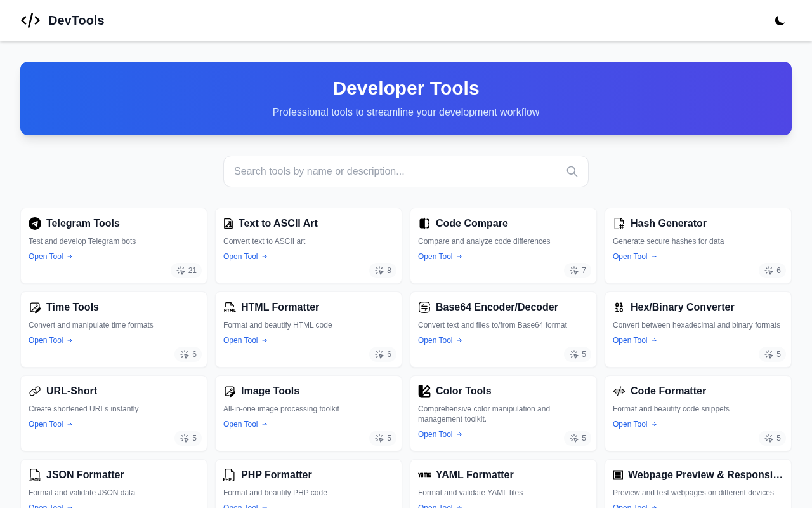
Task: Click the Code Compare icon
Action: coord(424,224)
